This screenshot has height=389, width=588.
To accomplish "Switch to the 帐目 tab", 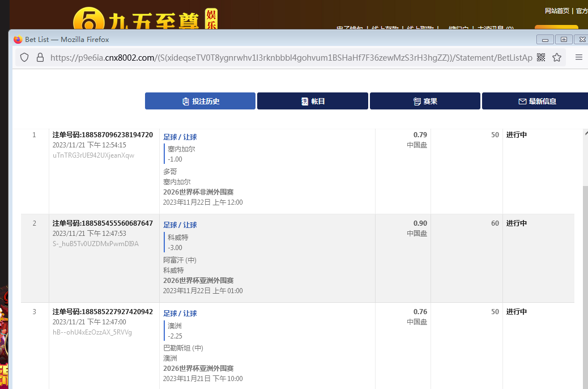I will click(313, 101).
